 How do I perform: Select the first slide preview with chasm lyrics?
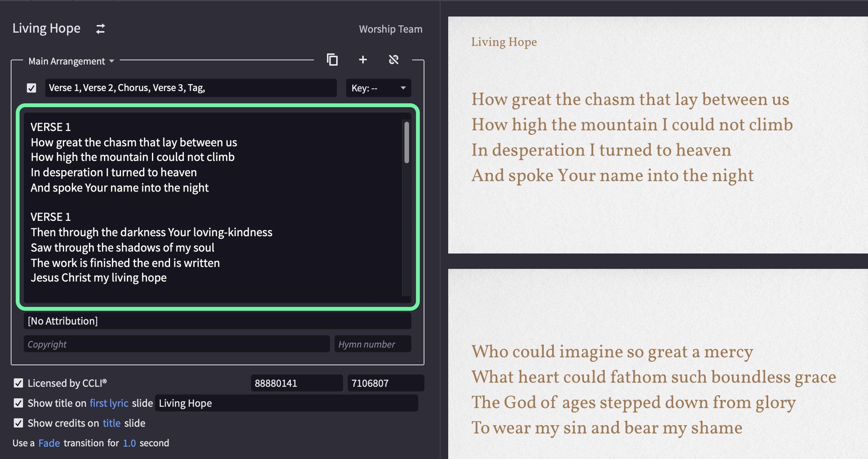click(658, 135)
